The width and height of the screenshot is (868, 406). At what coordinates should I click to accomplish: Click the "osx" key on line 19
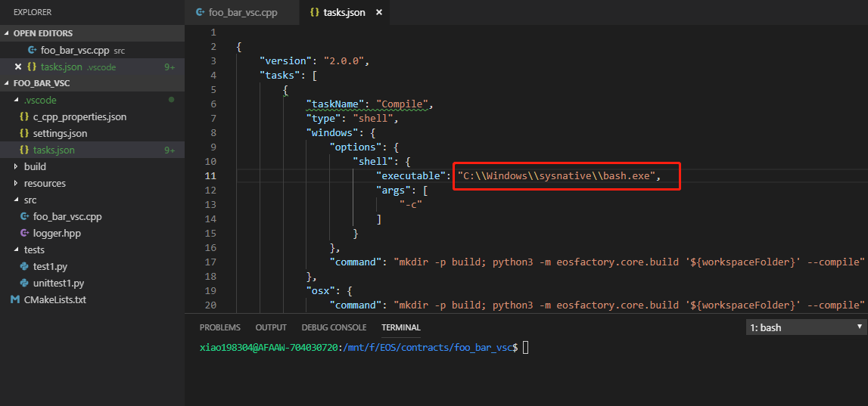click(322, 290)
